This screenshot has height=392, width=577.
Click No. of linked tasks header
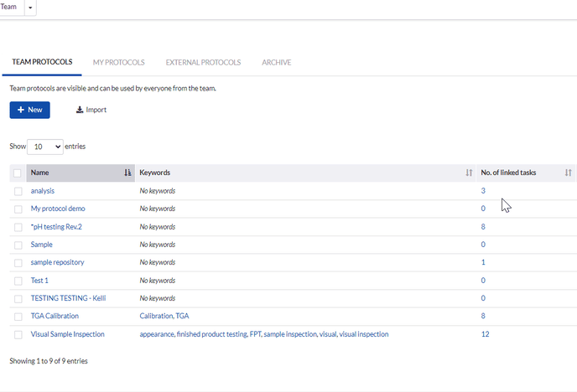coord(526,173)
